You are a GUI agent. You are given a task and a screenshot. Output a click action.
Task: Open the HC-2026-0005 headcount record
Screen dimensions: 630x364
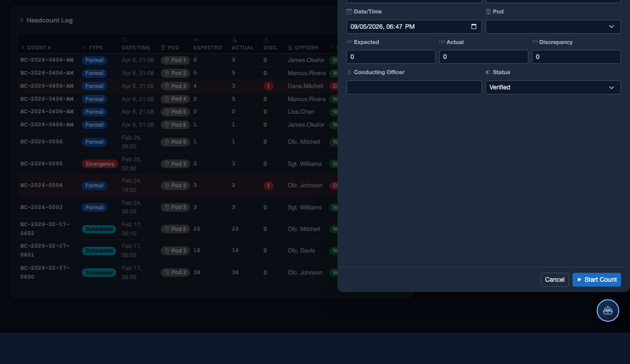point(41,164)
